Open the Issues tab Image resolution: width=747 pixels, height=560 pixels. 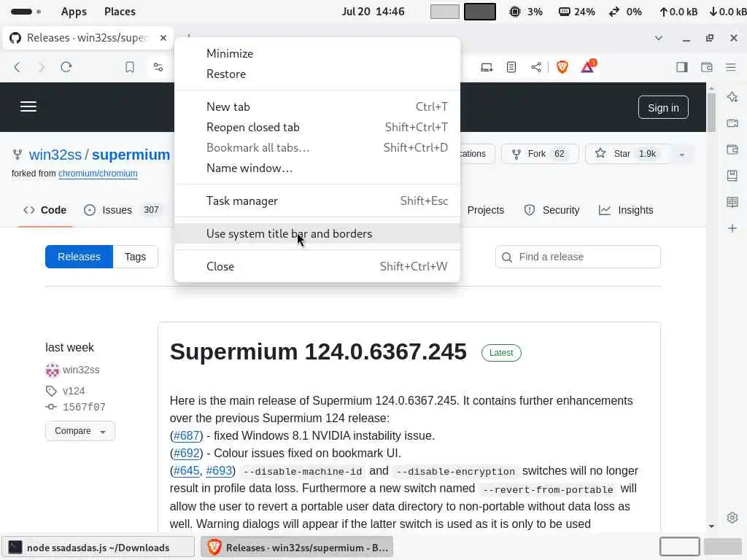tap(123, 210)
